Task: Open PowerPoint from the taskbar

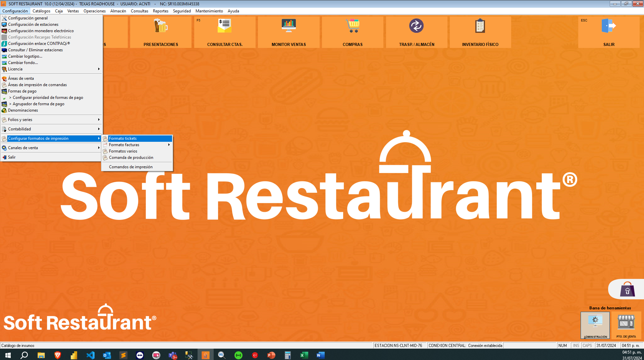Action: click(x=271, y=355)
